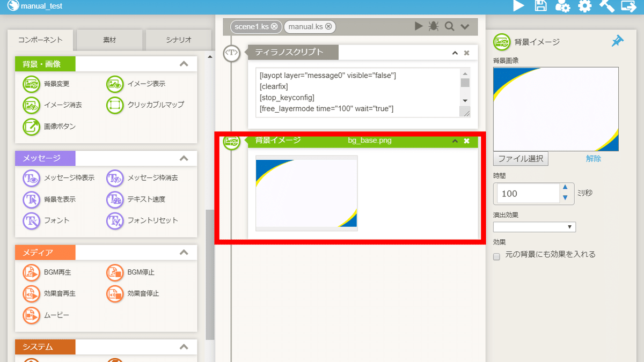Collapse the ティラノスクリプト block
Viewport: 644px width, 362px height.
[455, 53]
